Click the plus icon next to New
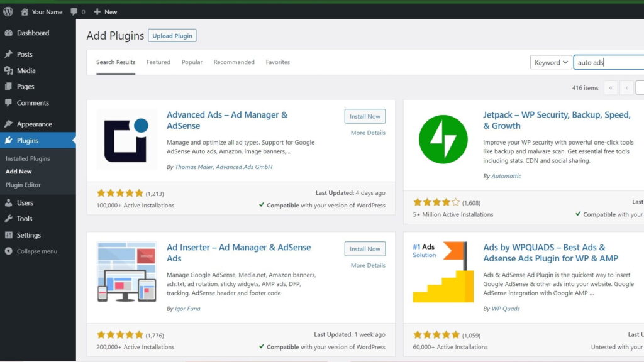Screen dimensions: 644x362 pos(97,12)
